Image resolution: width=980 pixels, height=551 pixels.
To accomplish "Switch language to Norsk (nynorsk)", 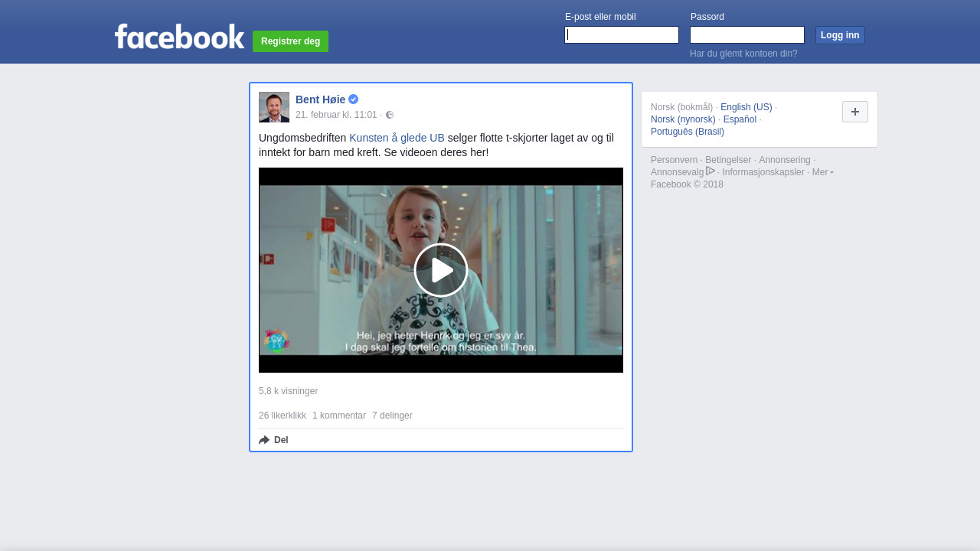I will 683,119.
